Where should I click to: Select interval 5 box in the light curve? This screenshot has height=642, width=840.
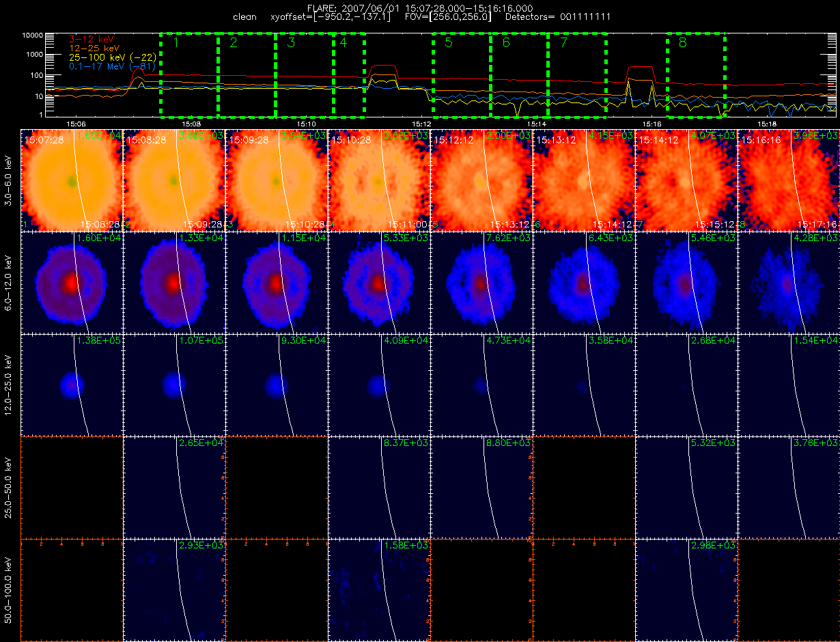pos(462,74)
